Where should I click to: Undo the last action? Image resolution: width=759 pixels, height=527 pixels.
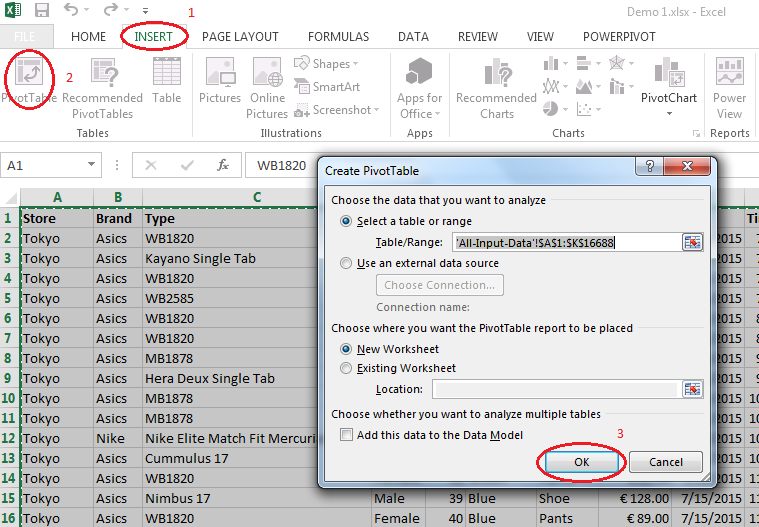[71, 10]
